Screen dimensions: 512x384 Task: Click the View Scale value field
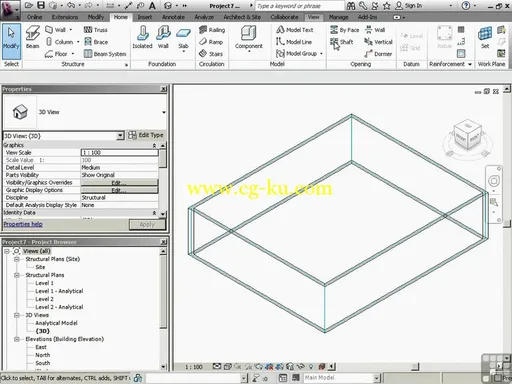pyautogui.click(x=119, y=153)
